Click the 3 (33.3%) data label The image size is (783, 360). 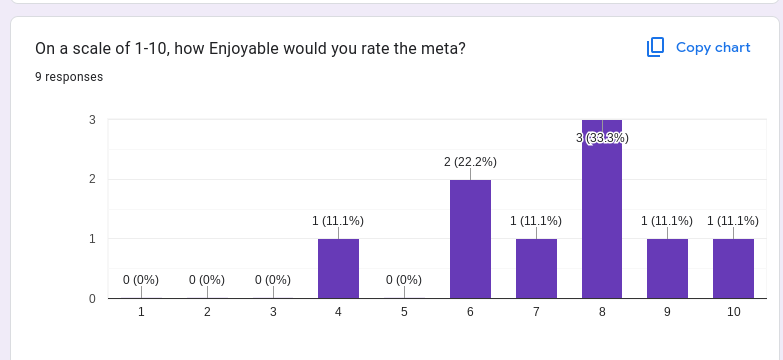(x=602, y=138)
